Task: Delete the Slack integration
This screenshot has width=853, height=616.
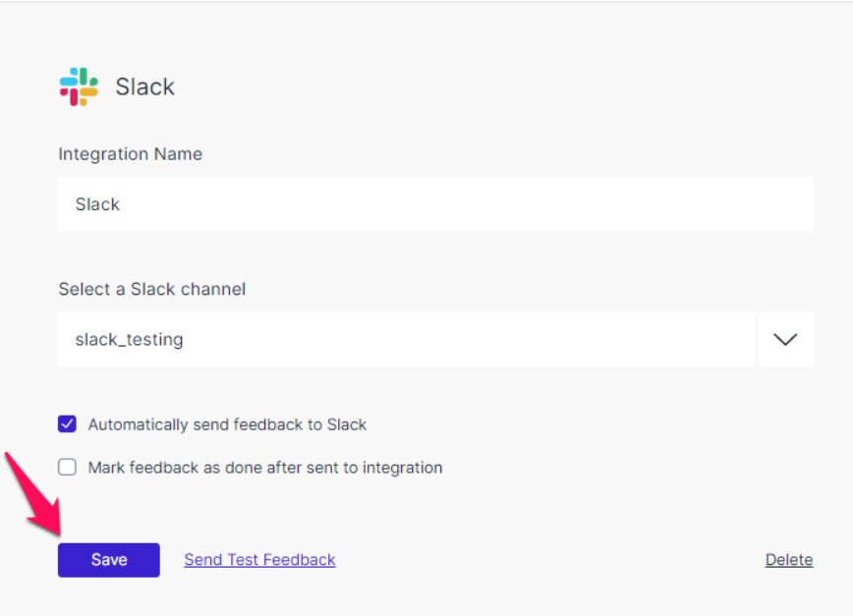Action: pyautogui.click(x=789, y=559)
